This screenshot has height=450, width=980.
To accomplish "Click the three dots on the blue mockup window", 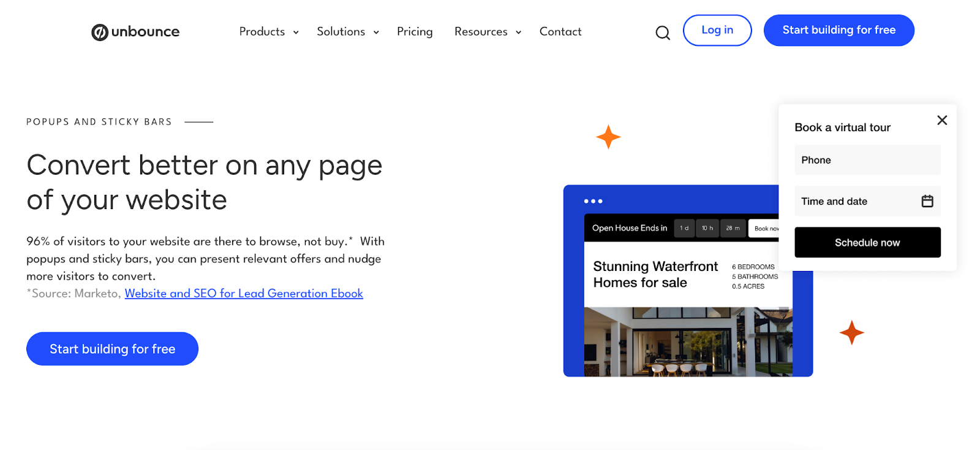I will pos(593,201).
